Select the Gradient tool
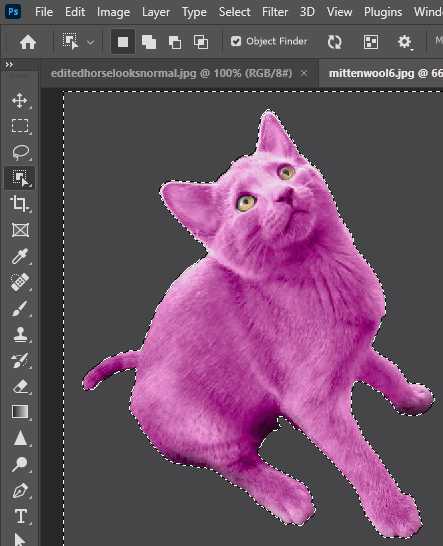 click(20, 412)
